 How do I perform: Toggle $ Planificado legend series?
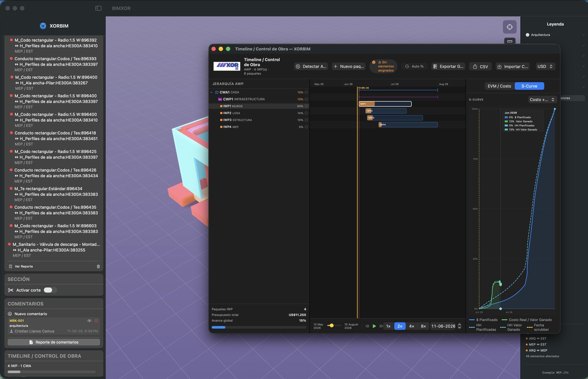coord(484,320)
